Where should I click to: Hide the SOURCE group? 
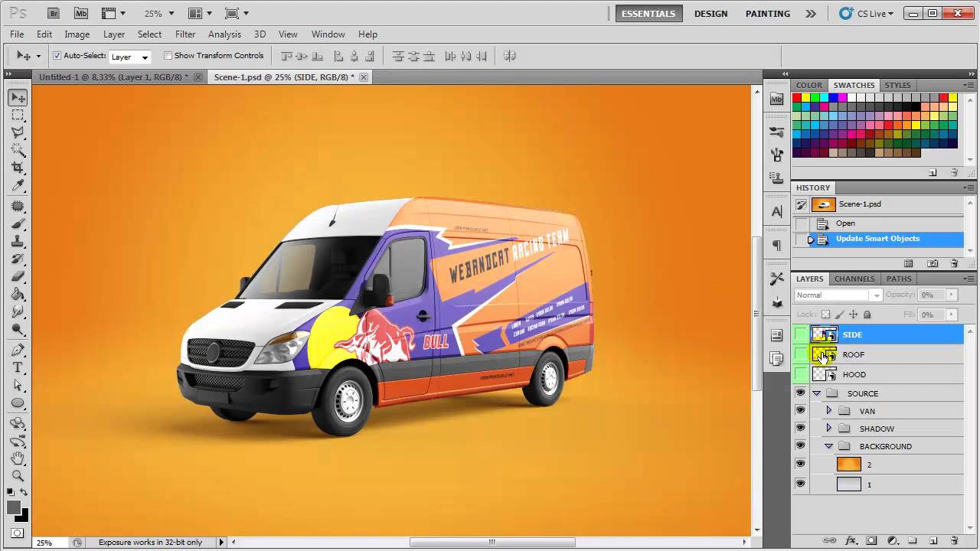(x=801, y=393)
